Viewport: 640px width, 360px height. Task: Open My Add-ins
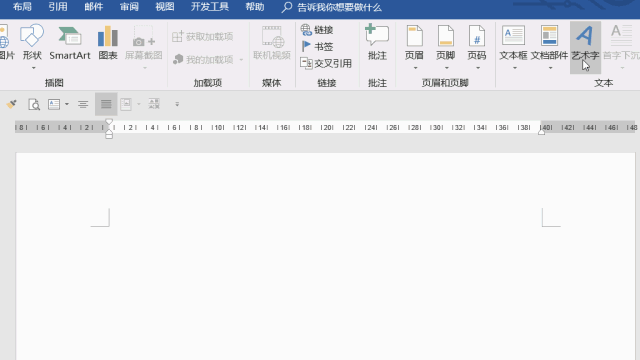pos(204,60)
